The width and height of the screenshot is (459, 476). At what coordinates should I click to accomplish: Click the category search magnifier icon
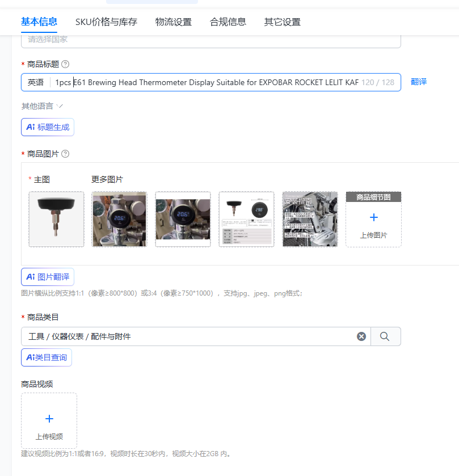pos(385,336)
